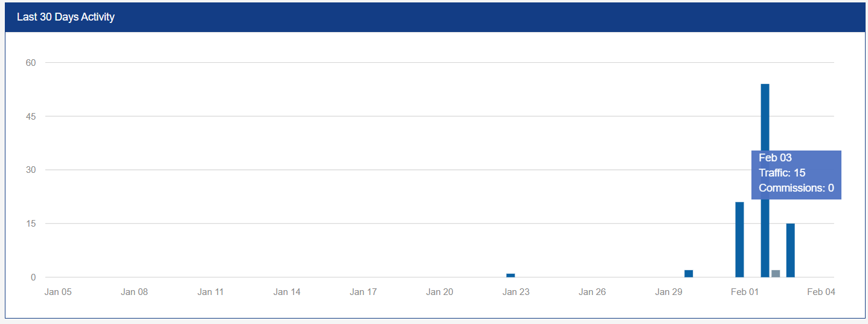Click the 60 value on y-axis
The height and width of the screenshot is (324, 868).
[31, 63]
